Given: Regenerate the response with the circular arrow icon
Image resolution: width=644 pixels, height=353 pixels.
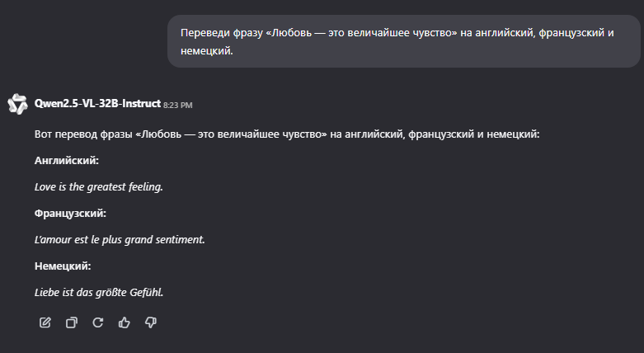Looking at the screenshot, I should point(98,322).
